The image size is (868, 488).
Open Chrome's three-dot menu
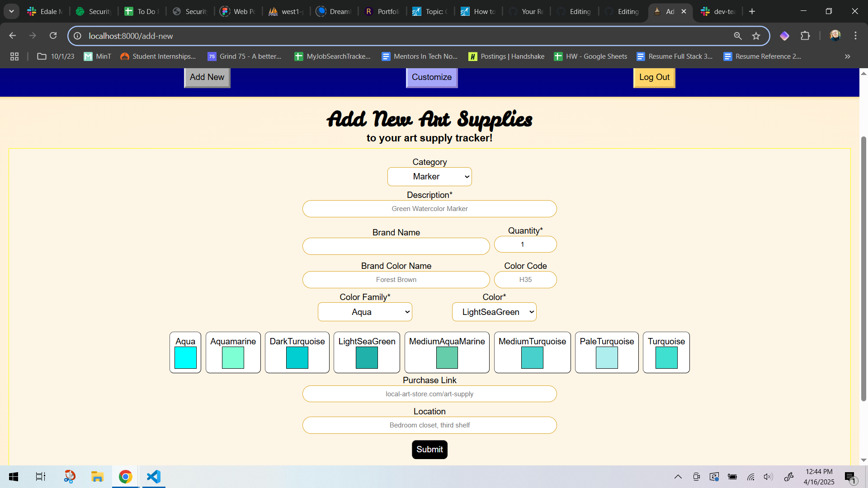tap(855, 36)
